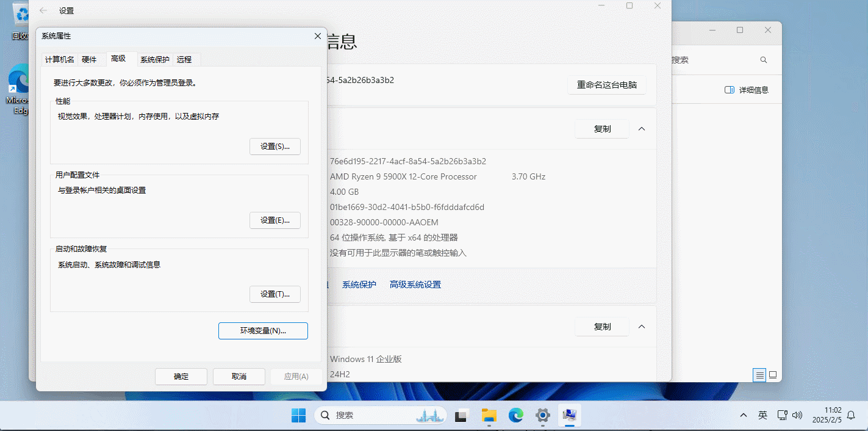868x431 pixels.
Task: Open File Explorer from the taskbar
Action: (489, 416)
